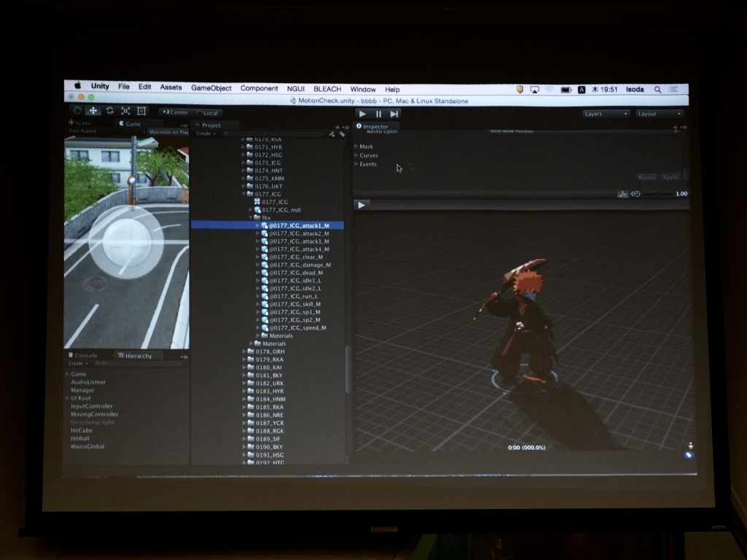Viewport: 747px width, 560px height.
Task: Adjust the preview speed slider
Action: tap(658, 194)
